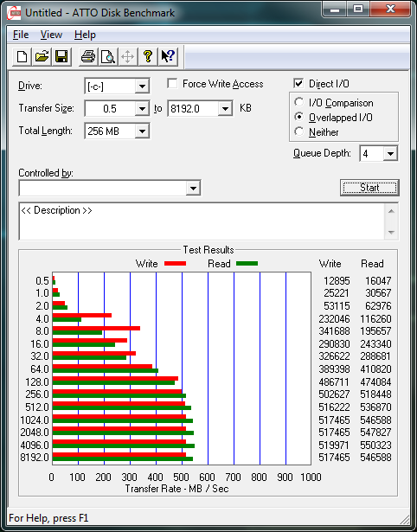Open the View menu
This screenshot has width=417, height=532.
click(x=51, y=35)
